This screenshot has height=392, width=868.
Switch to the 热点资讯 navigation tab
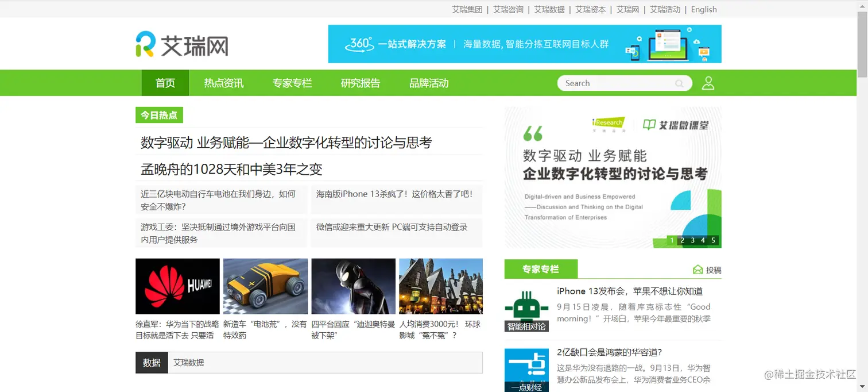coord(224,83)
